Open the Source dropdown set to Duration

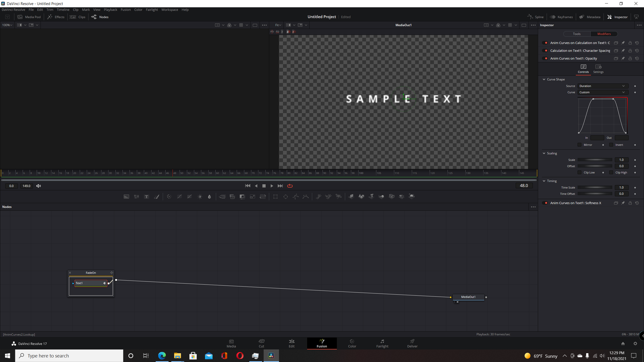tap(603, 86)
